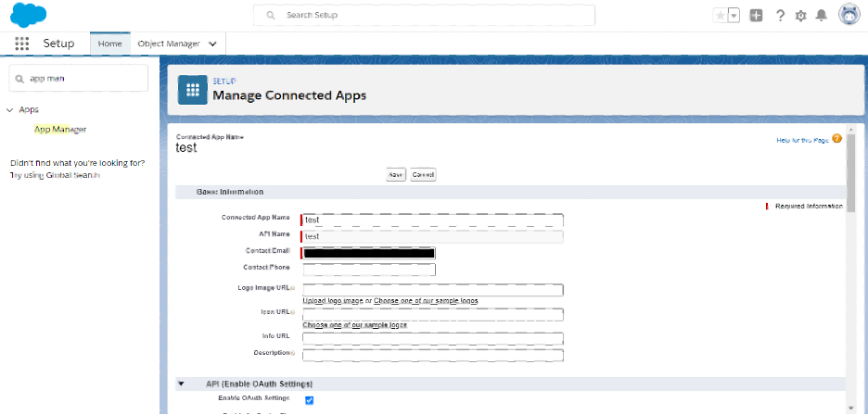The width and height of the screenshot is (868, 415).
Task: Click the orange help icon beside Help for this Page
Action: (836, 138)
